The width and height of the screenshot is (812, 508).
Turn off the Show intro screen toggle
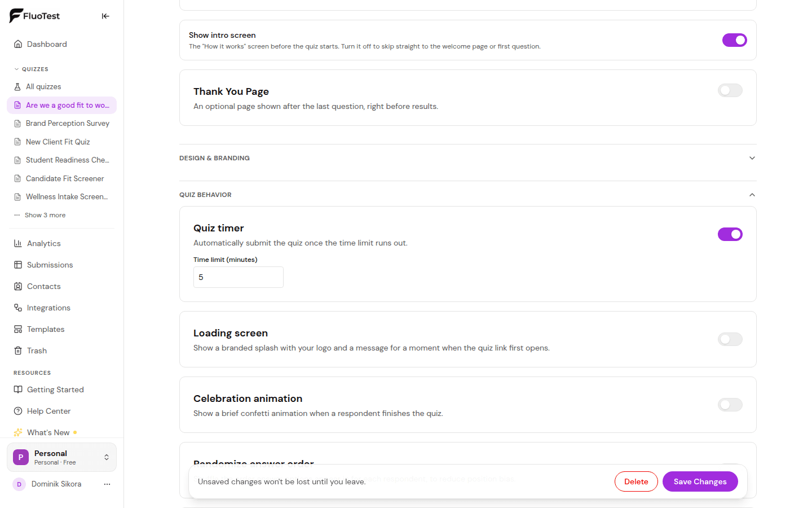[x=735, y=40]
